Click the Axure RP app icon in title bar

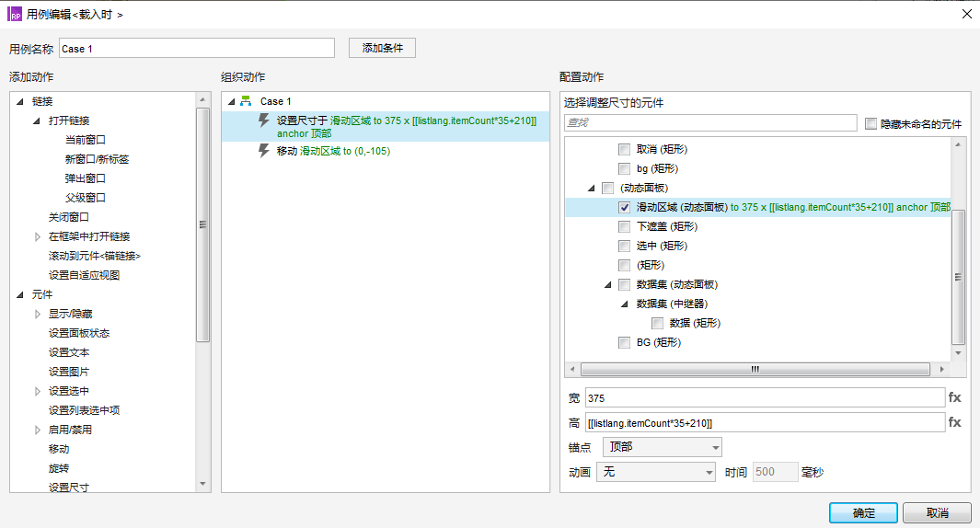[15, 14]
